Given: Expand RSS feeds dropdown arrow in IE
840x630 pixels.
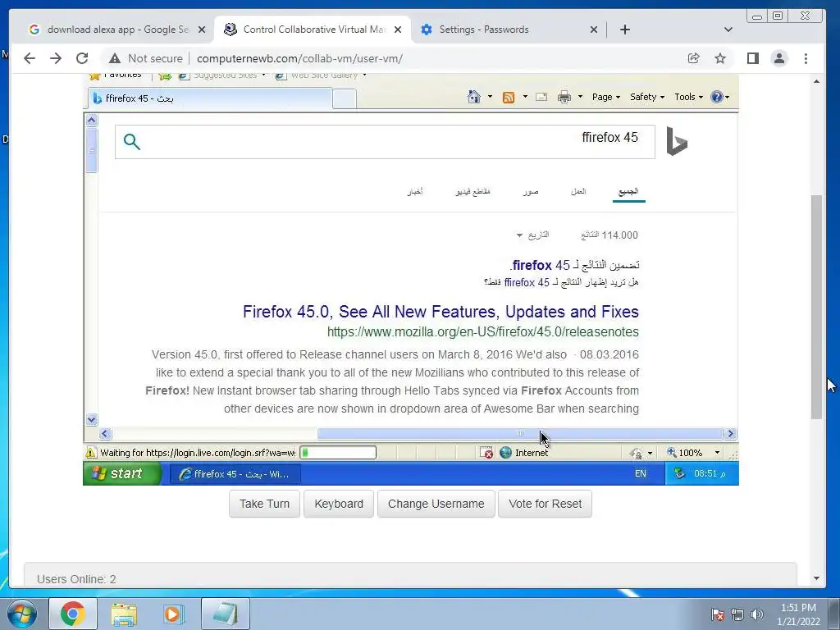Looking at the screenshot, I should click(x=525, y=97).
